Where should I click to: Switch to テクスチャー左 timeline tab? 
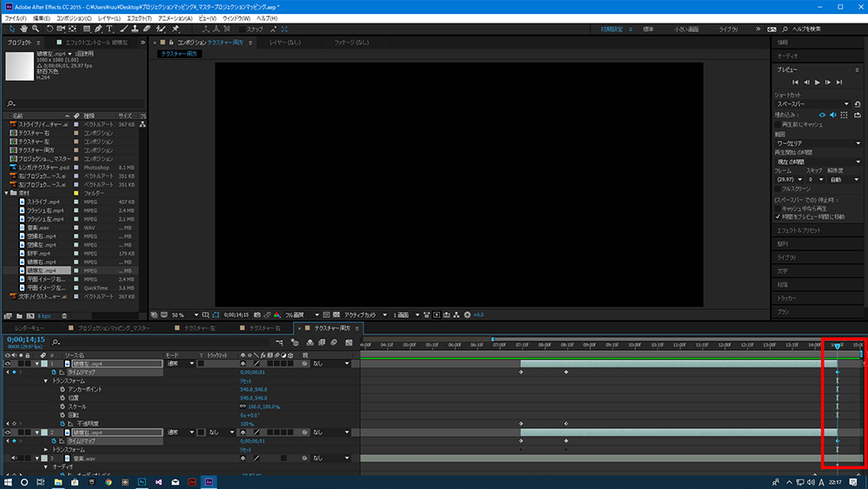pyautogui.click(x=200, y=328)
